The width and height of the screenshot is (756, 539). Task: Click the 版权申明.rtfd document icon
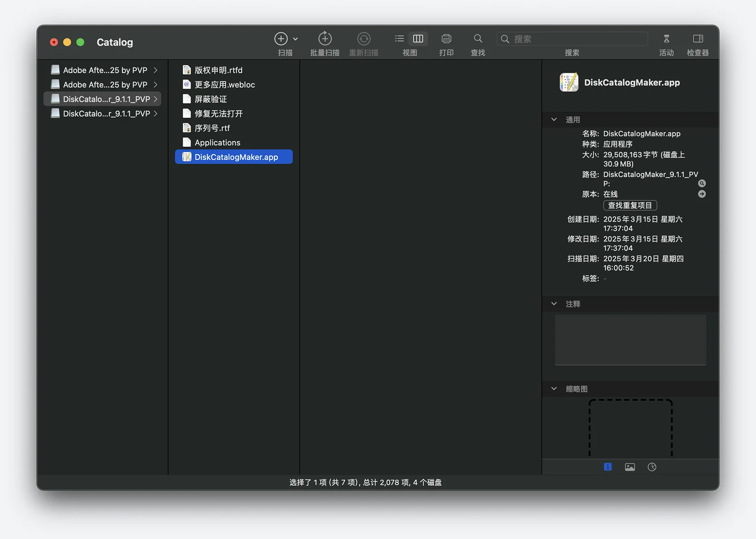[187, 70]
